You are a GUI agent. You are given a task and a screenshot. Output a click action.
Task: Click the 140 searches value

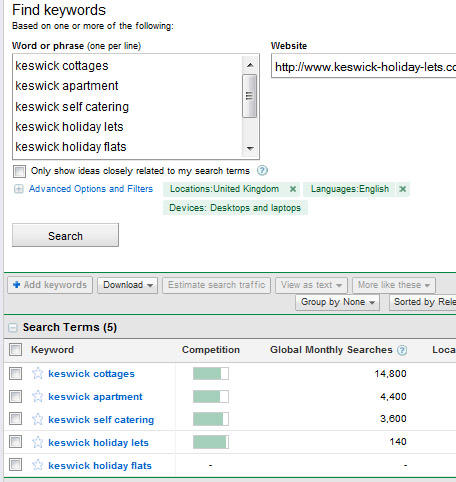398,442
